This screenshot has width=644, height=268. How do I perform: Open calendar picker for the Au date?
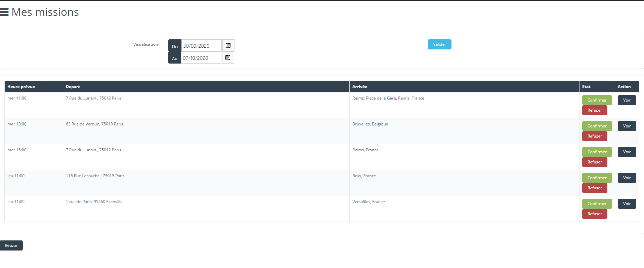point(228,58)
